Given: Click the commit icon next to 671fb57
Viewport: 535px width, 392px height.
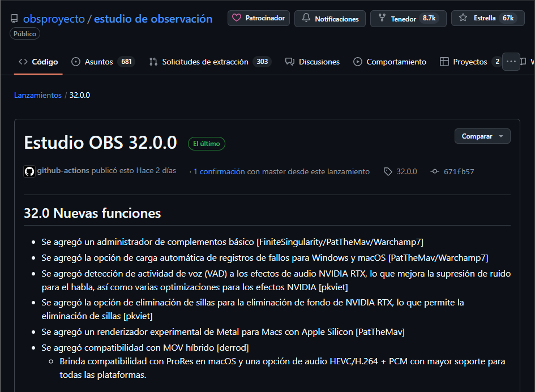Looking at the screenshot, I should pos(435,171).
